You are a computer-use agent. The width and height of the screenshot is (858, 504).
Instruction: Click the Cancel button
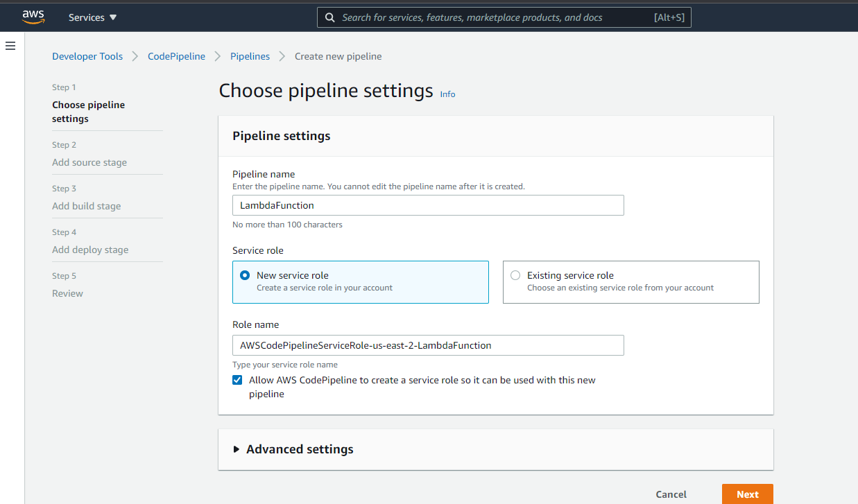point(671,494)
